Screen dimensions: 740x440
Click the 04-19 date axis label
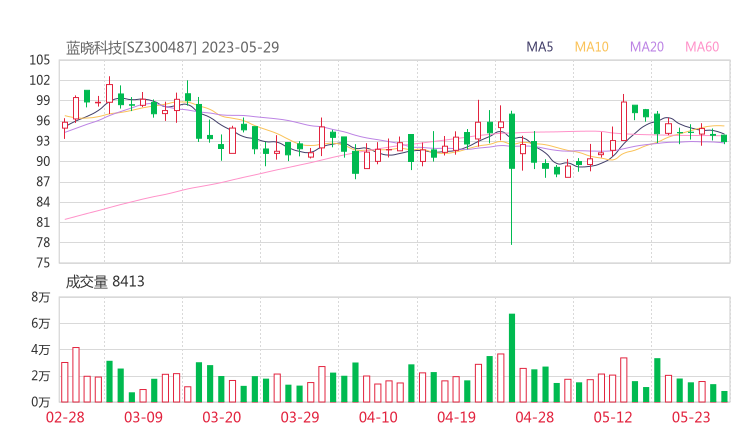coord(456,417)
